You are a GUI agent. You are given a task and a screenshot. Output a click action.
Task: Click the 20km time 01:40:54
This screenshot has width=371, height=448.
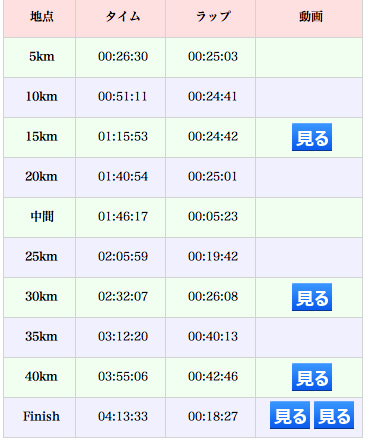point(123,176)
